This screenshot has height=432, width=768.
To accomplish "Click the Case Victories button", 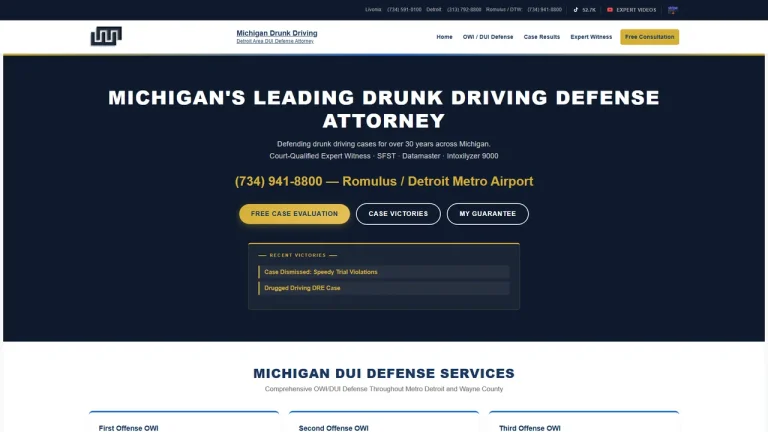I will tap(398, 214).
